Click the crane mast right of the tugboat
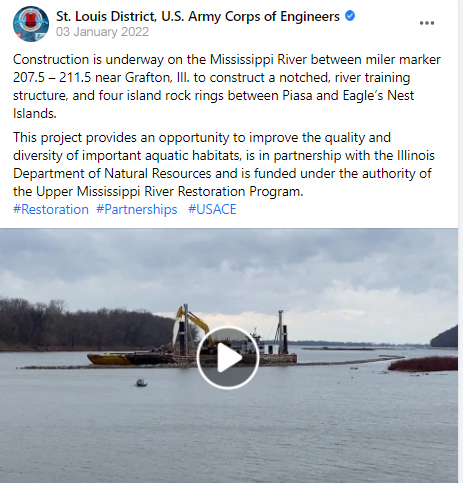The width and height of the screenshot is (463, 483). (281, 331)
